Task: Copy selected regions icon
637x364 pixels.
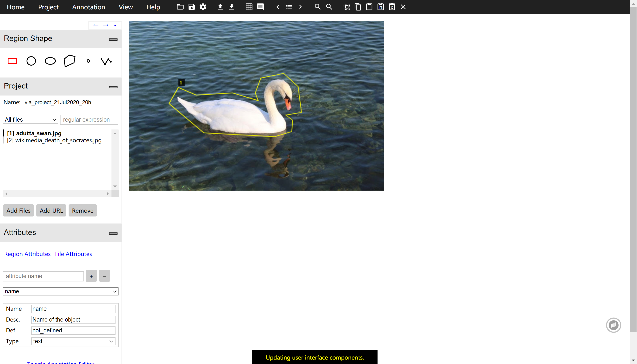Action: [x=358, y=7]
